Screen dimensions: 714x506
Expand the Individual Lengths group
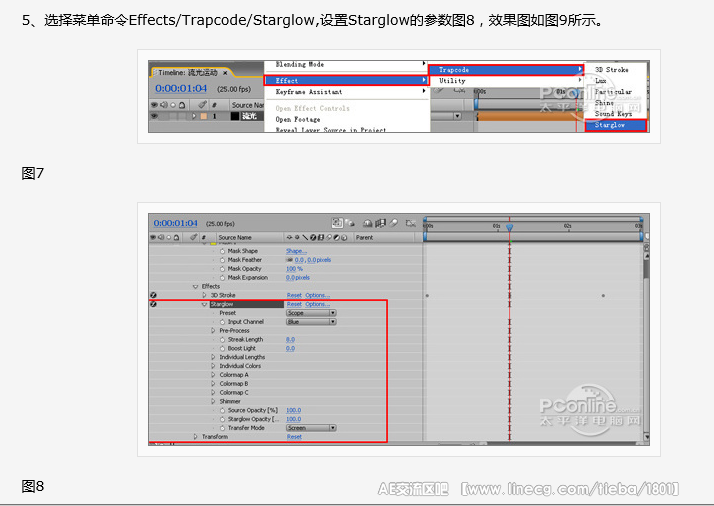213,357
